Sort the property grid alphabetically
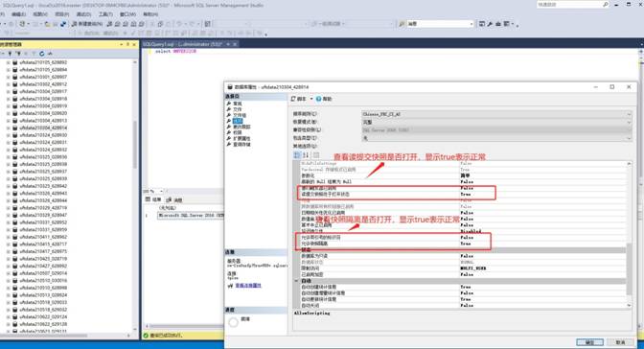The height and width of the screenshot is (349, 644). (x=306, y=155)
